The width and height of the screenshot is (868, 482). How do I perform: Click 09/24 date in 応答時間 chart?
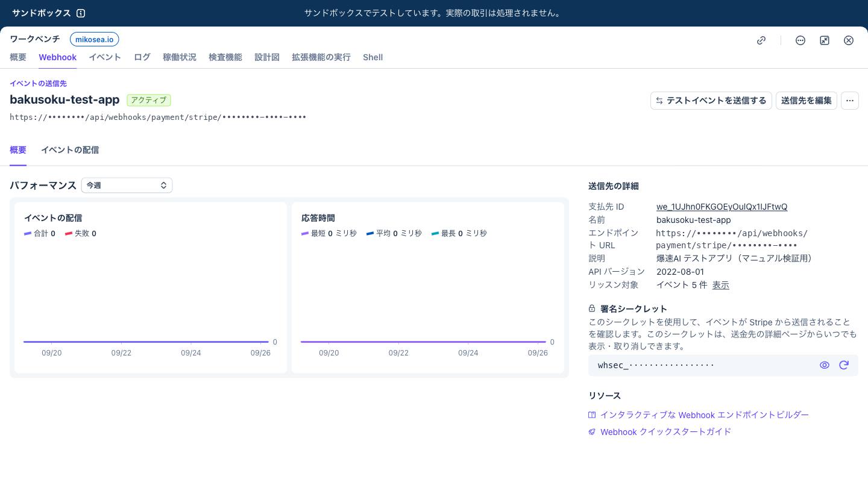click(468, 353)
